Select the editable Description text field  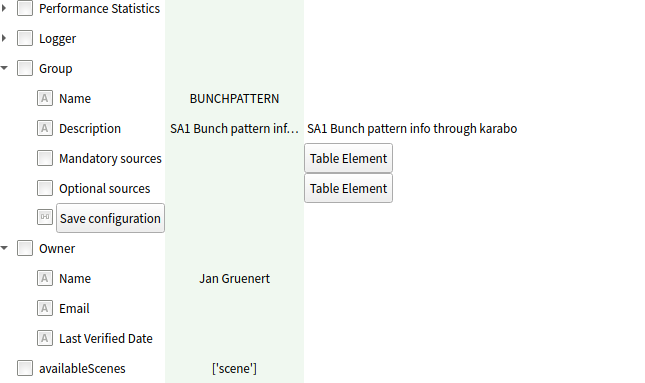coord(412,129)
